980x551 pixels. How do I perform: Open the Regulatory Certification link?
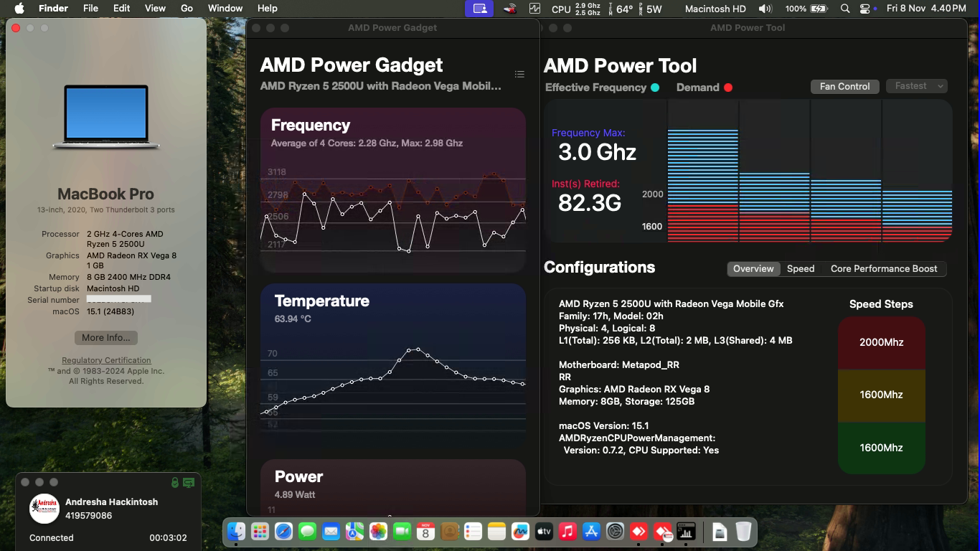[106, 360]
